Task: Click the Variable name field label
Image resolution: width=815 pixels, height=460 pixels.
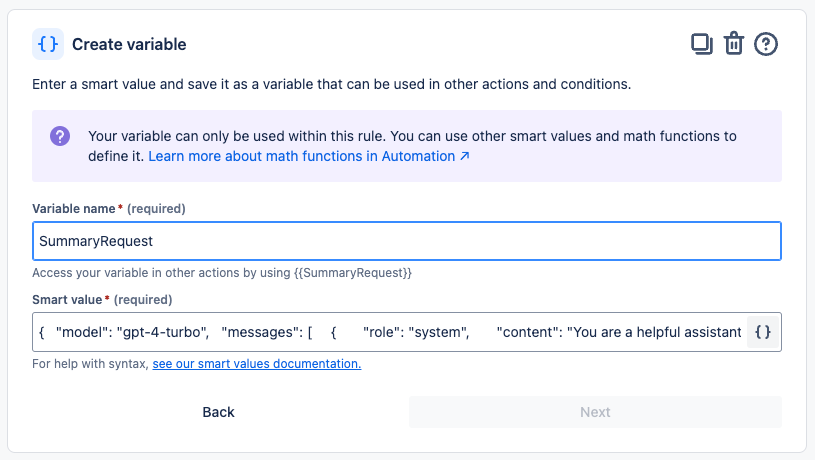Action: [x=75, y=208]
